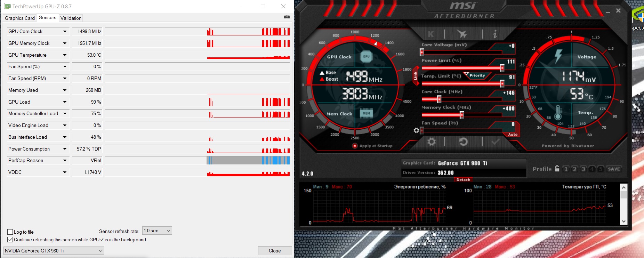Select the Sensors tab
Screen dimensions: 644x258
point(48,17)
